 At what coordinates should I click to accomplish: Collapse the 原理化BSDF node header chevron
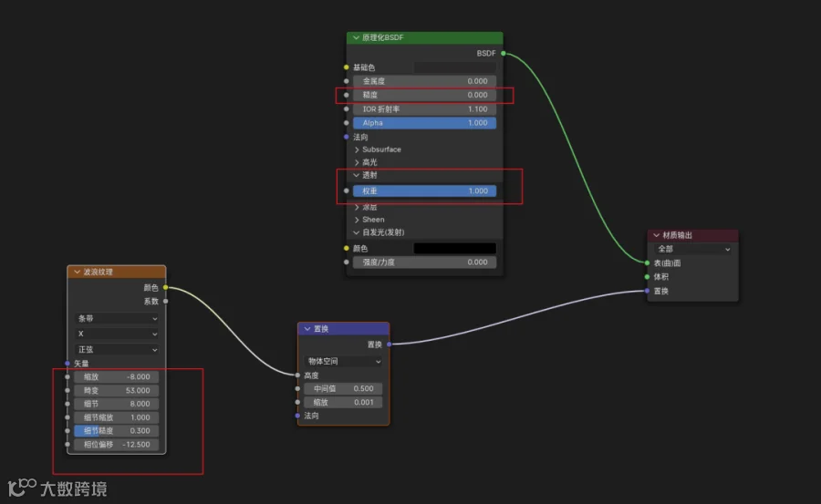[356, 37]
